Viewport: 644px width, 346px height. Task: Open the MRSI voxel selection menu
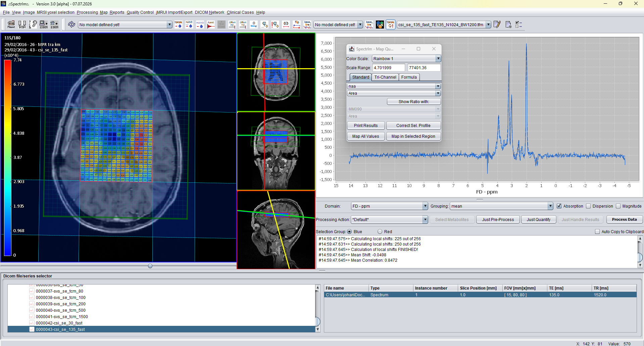point(56,12)
